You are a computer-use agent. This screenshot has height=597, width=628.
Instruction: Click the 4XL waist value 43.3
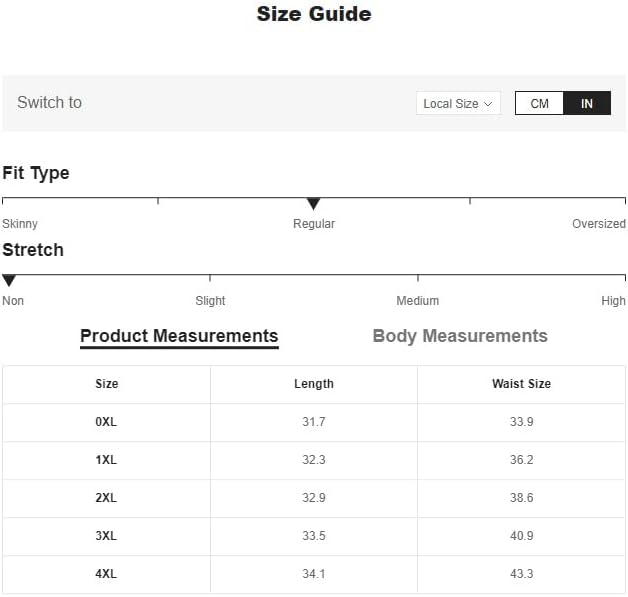click(521, 574)
